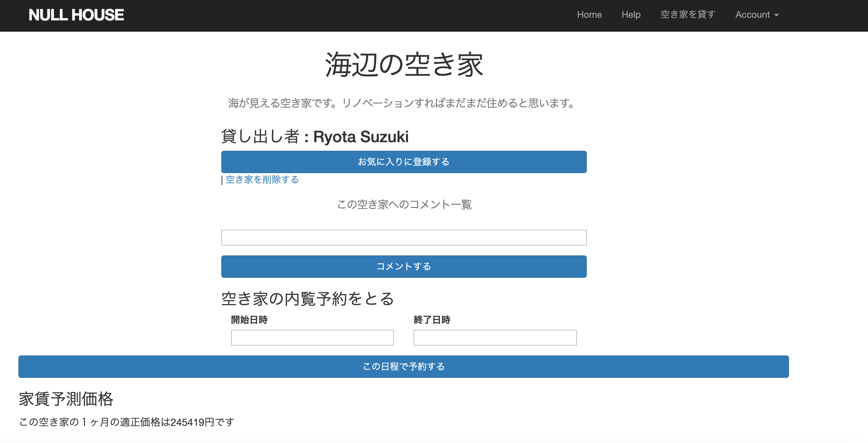The height and width of the screenshot is (443, 868).
Task: Delete the listing via 空き家を削除する link
Action: (261, 180)
